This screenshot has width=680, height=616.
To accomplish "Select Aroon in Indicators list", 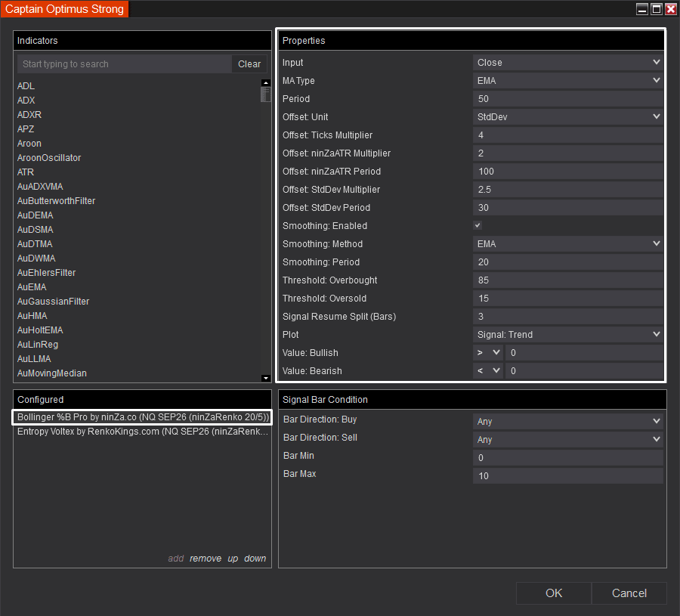I will (x=29, y=143).
